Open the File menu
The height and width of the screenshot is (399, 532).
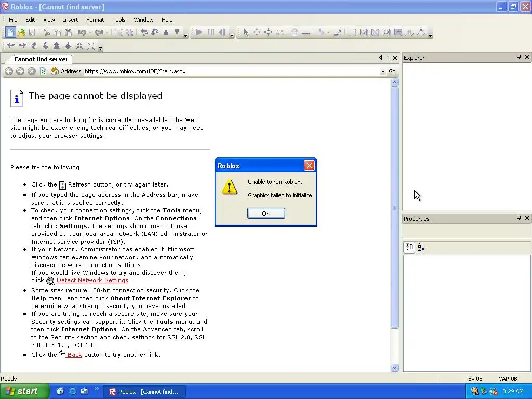point(13,20)
